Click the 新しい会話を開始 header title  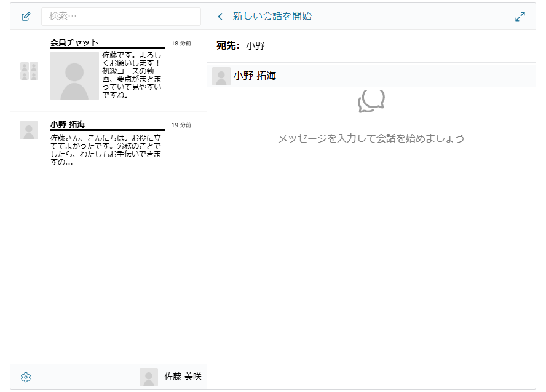coord(272,17)
